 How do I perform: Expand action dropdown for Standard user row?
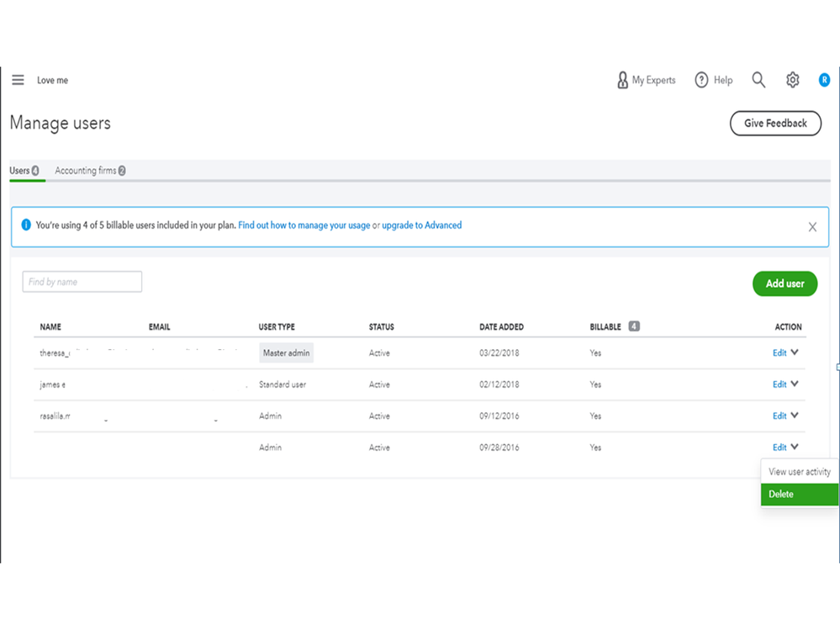(795, 384)
